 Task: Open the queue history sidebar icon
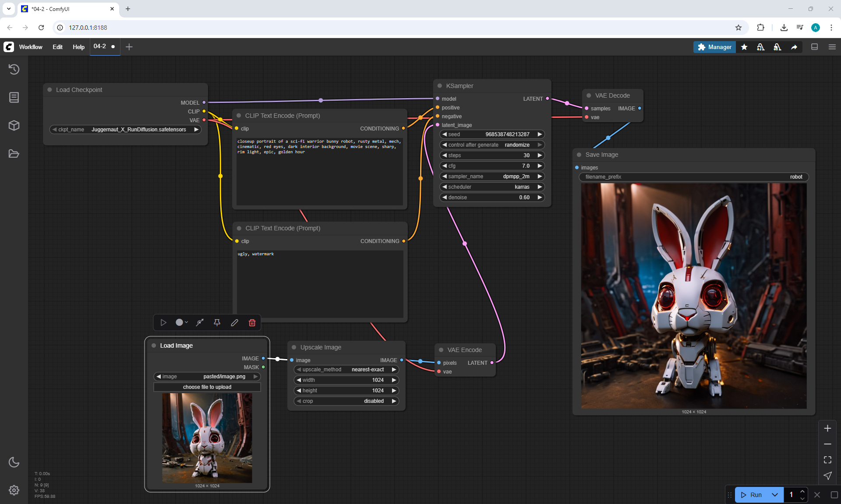tap(14, 69)
